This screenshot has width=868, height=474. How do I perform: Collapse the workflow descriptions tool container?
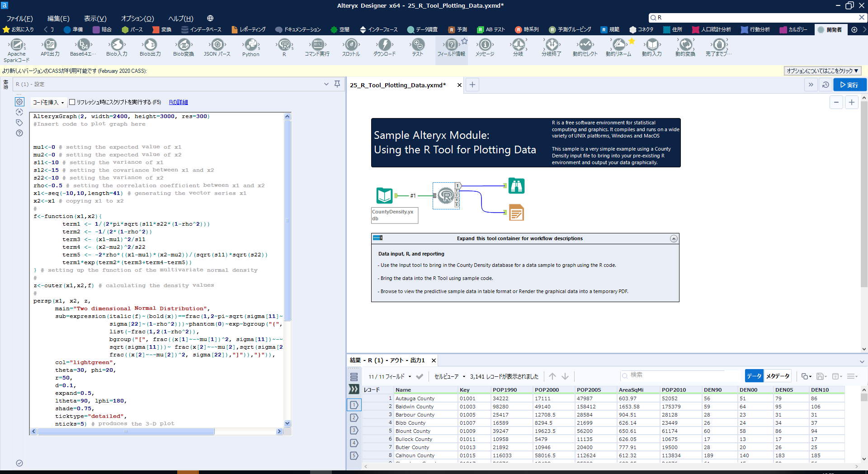click(x=674, y=238)
